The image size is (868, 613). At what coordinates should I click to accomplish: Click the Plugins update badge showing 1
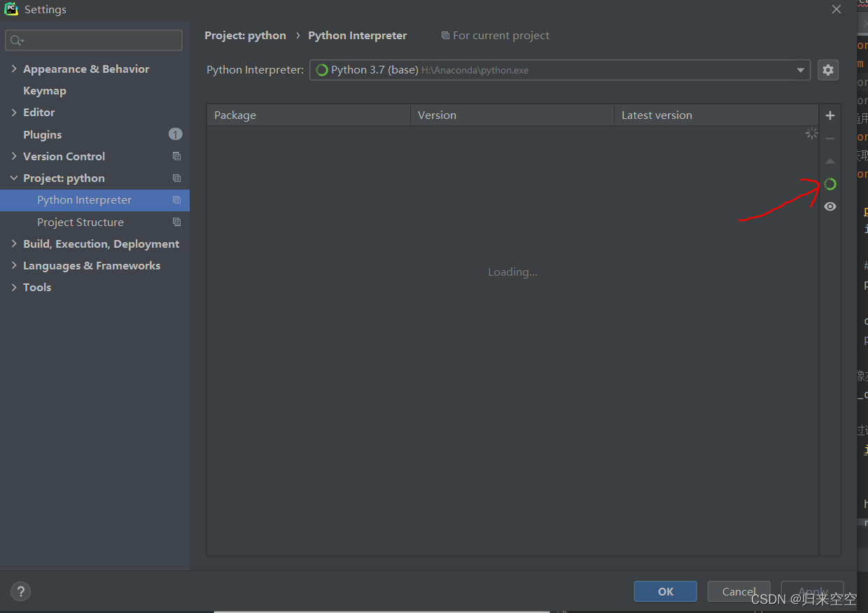point(175,134)
